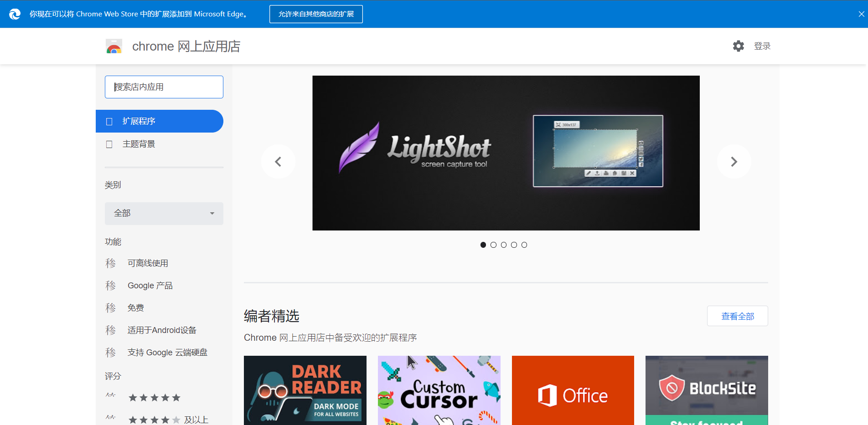Click the icon beside 扩展程序
The image size is (868, 425).
(x=109, y=122)
